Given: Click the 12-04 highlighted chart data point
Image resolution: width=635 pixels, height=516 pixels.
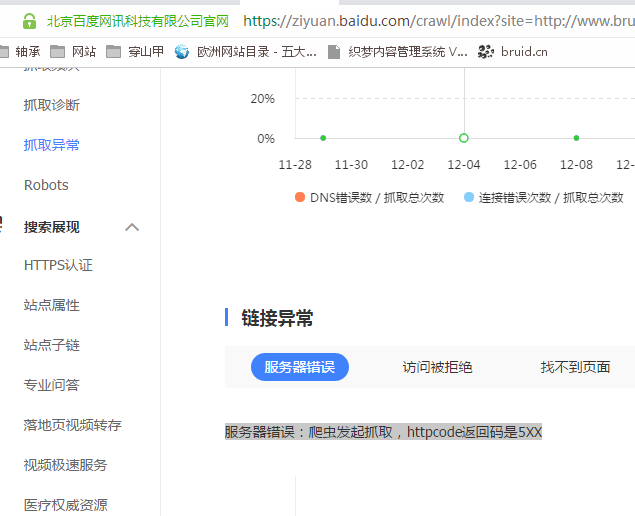Looking at the screenshot, I should [464, 138].
